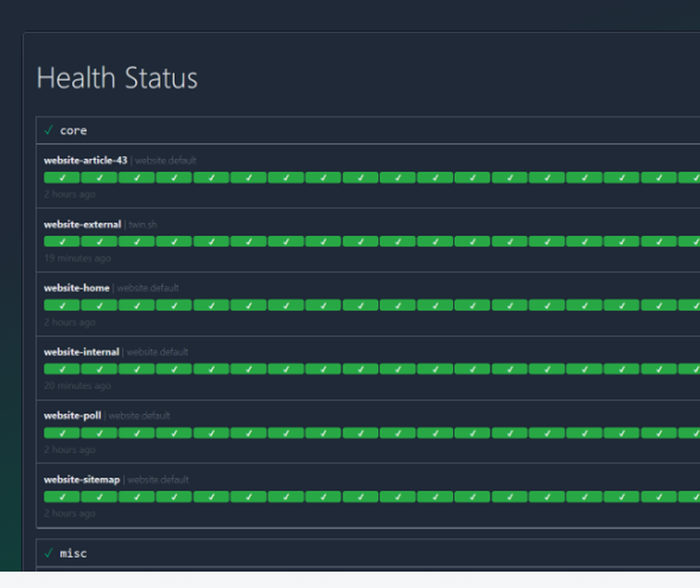Open the website-poll endpoint
The height and width of the screenshot is (588, 700).
click(x=72, y=416)
